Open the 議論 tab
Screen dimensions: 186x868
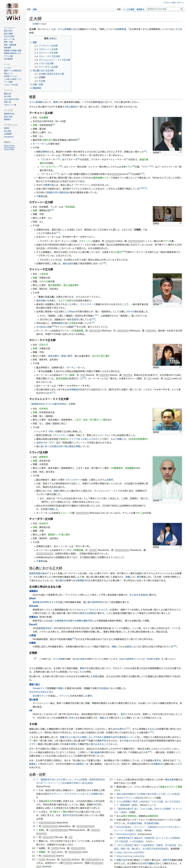point(35,9)
